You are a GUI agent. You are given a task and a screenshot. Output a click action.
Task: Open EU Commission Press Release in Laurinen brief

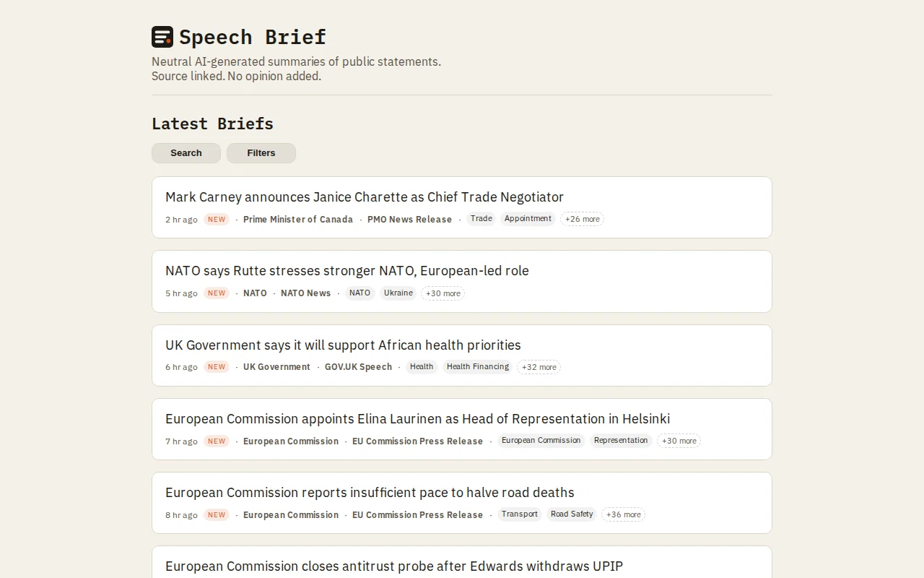click(417, 441)
